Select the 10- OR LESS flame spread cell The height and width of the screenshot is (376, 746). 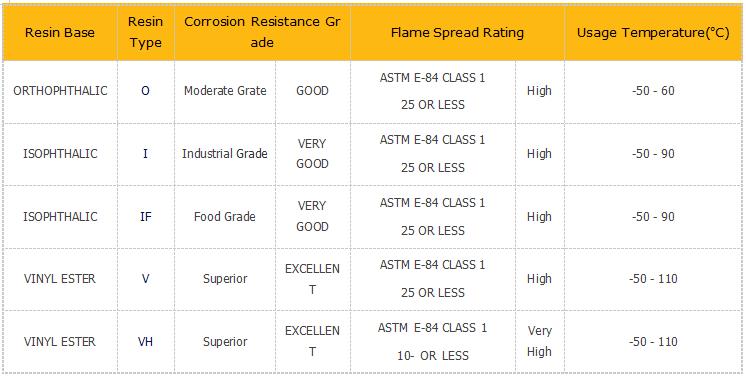click(433, 342)
